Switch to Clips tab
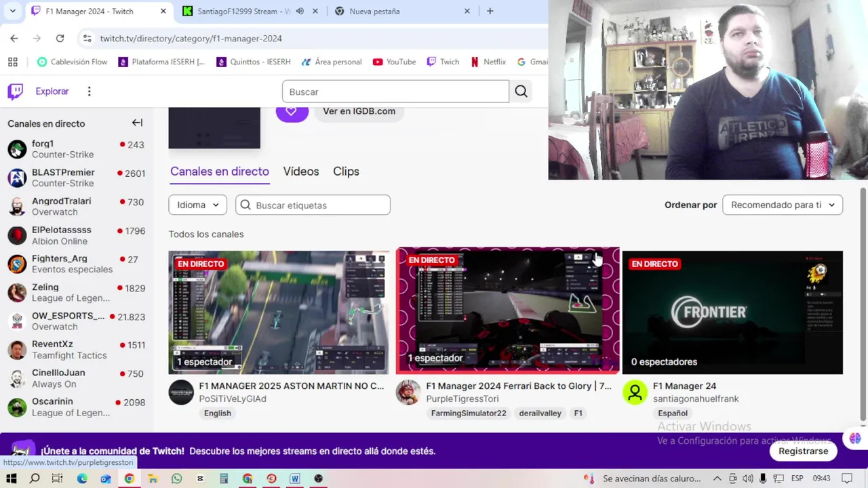Screen dimensions: 868x488 (346, 171)
